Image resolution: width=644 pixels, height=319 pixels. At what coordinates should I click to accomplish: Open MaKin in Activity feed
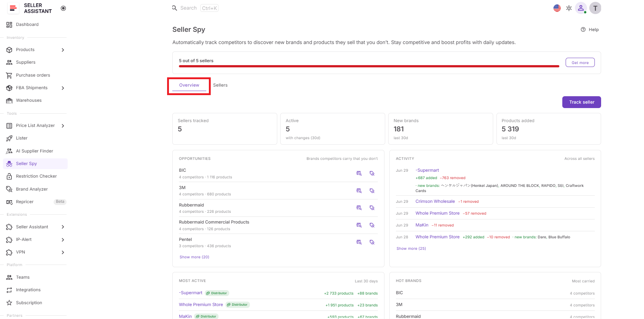point(422,225)
